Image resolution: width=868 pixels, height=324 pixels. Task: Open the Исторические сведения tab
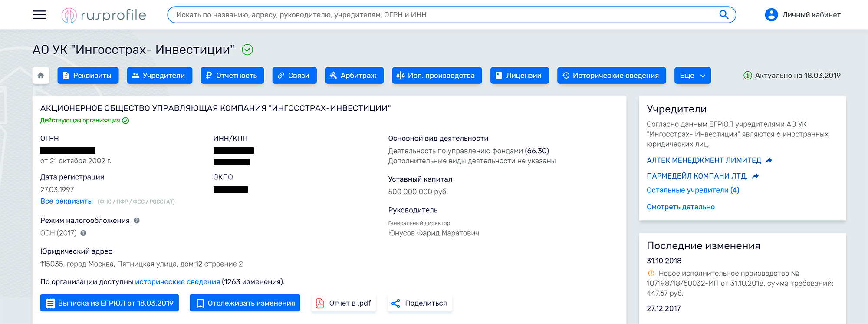pos(612,75)
